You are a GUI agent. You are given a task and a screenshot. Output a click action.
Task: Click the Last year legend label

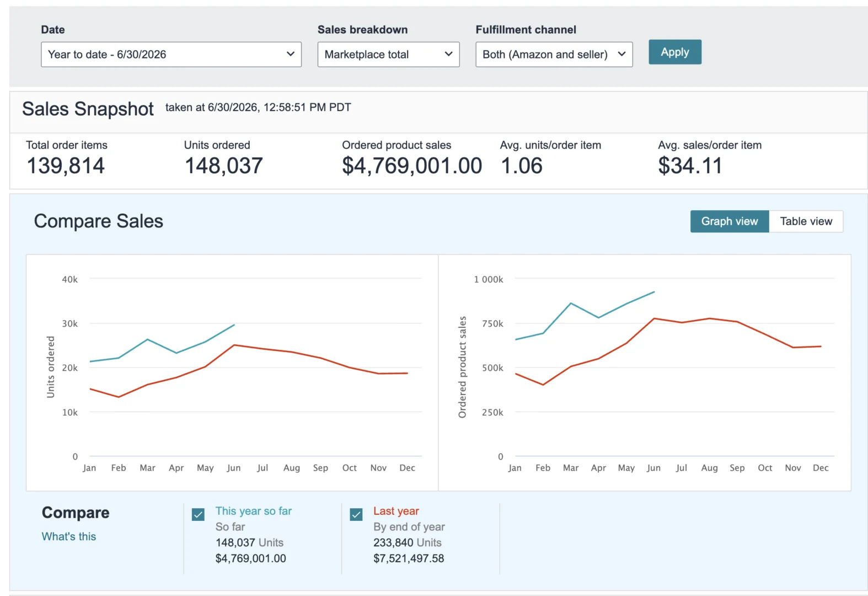tap(396, 511)
